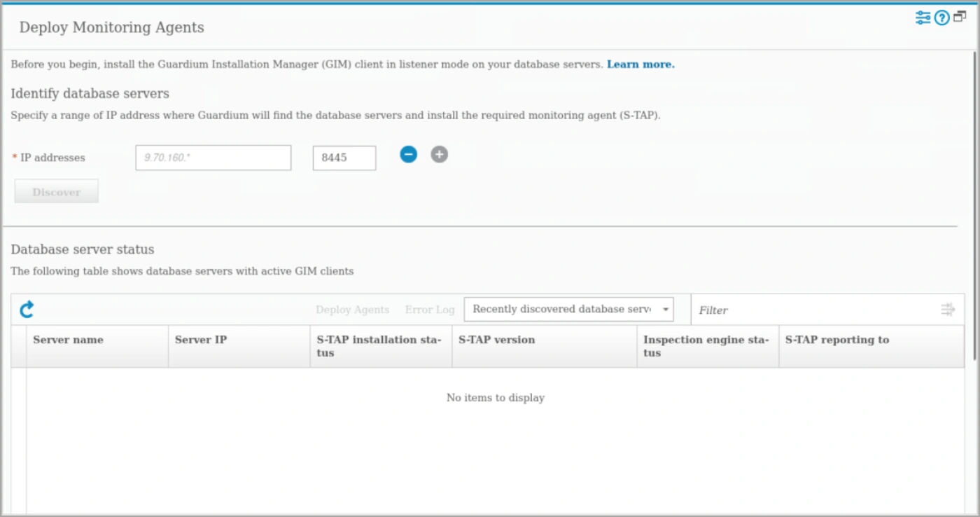The image size is (980, 517).
Task: Click Deploy Agents in the table toolbar
Action: (x=352, y=310)
